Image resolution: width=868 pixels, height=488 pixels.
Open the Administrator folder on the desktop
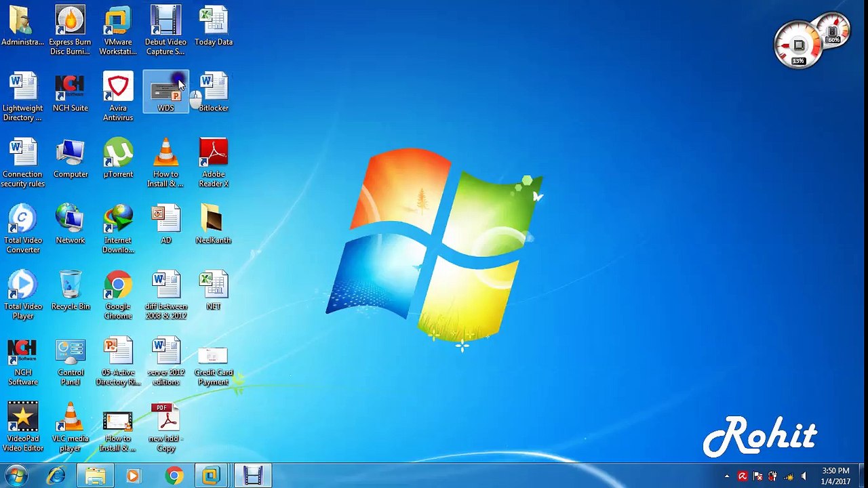22,27
